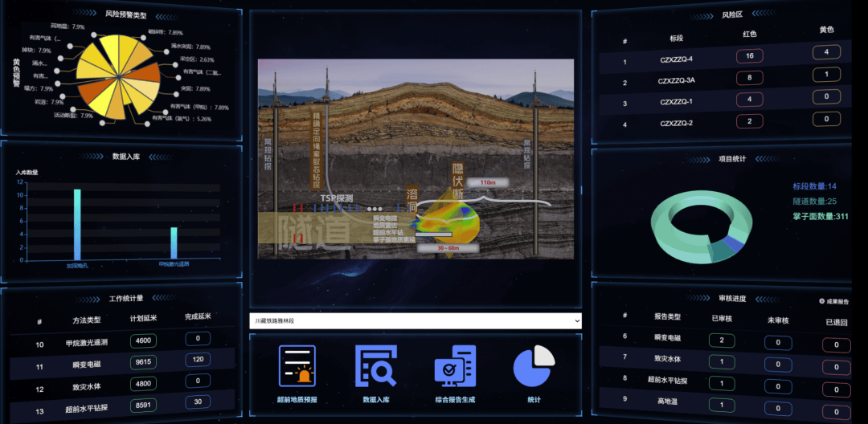Click the 数据入库 search icon

pos(375,367)
